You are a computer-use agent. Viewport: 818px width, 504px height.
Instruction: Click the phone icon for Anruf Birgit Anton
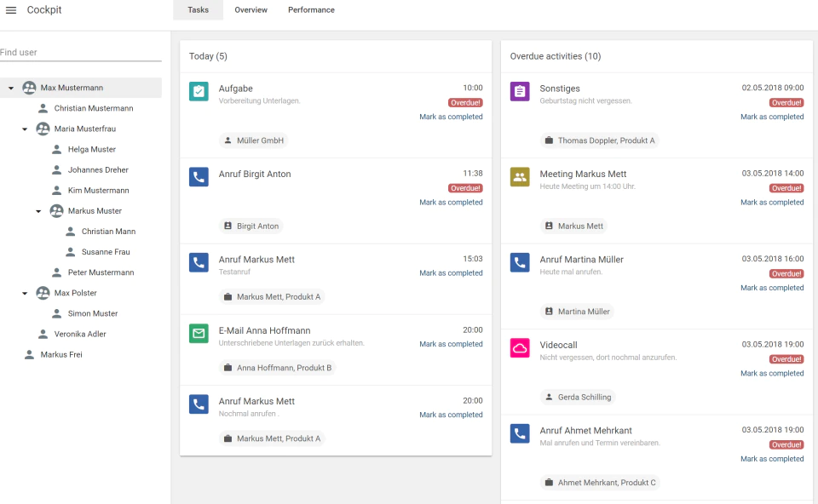199,177
